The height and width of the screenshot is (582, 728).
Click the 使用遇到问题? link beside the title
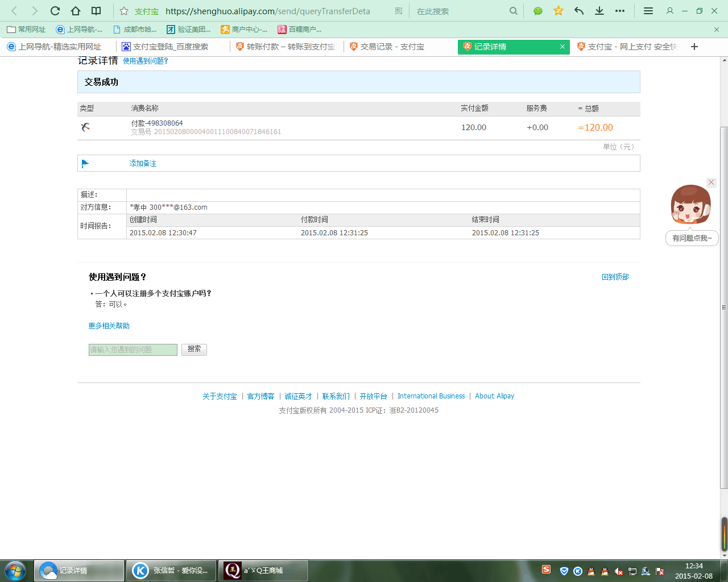pyautogui.click(x=146, y=61)
